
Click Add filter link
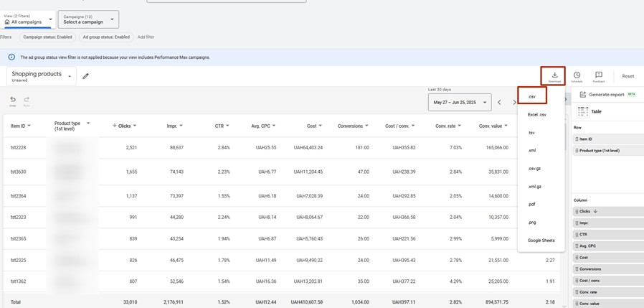click(x=146, y=37)
